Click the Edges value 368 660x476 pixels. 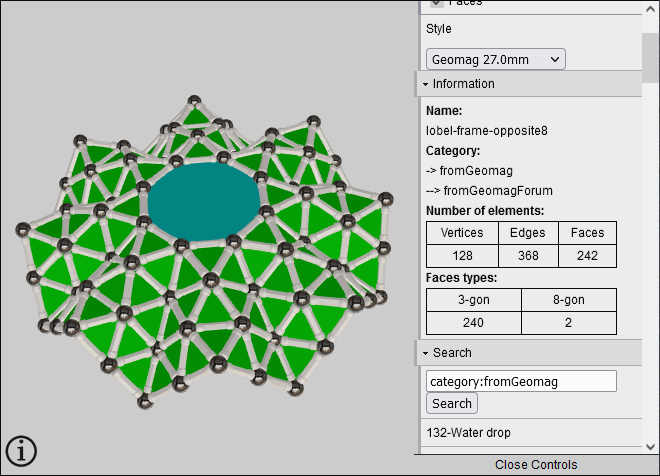point(528,255)
